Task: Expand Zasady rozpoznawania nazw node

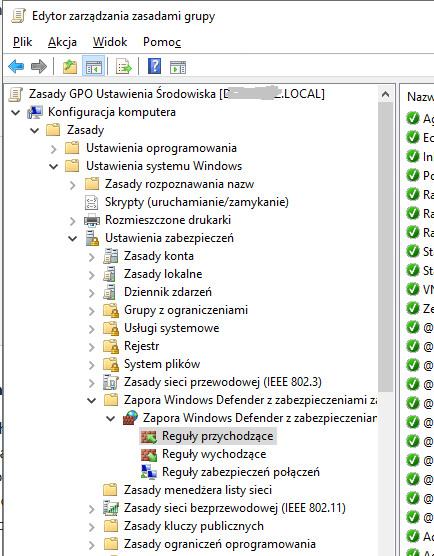Action: click(73, 185)
